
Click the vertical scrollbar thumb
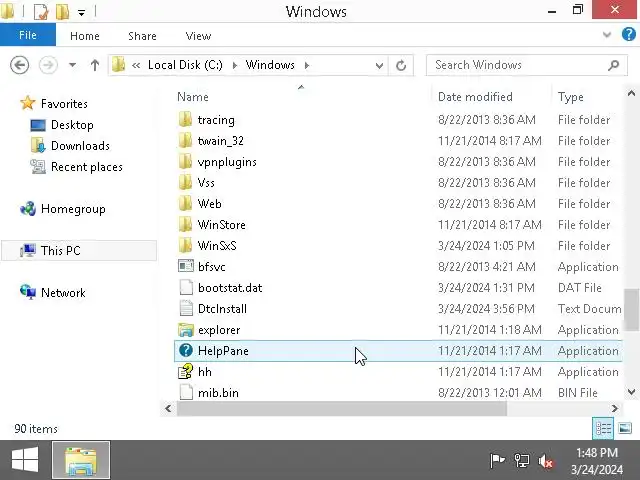pos(632,310)
